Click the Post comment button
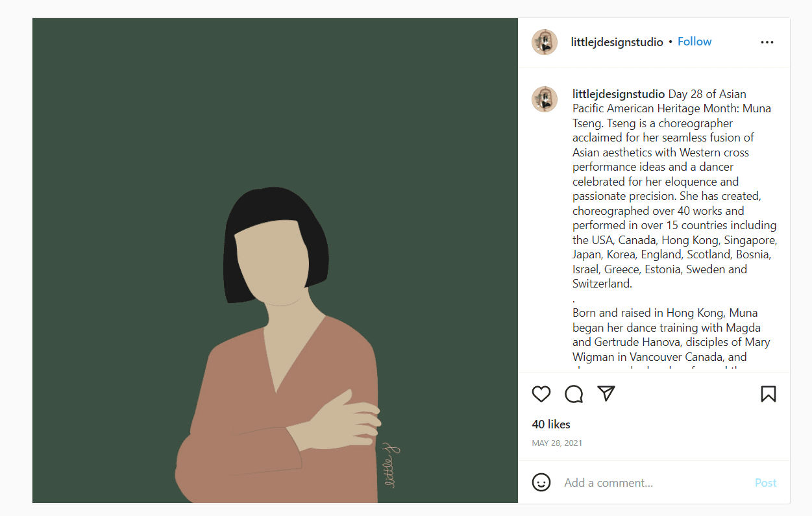 pyautogui.click(x=765, y=483)
